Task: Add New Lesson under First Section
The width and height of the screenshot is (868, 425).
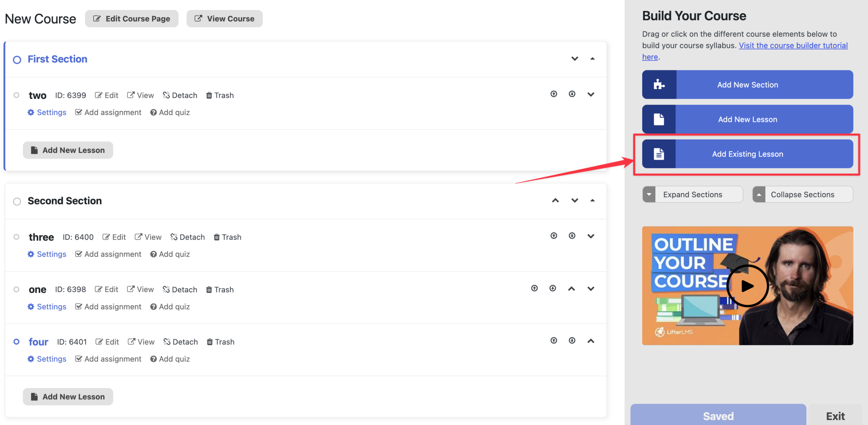Action: coord(68,150)
